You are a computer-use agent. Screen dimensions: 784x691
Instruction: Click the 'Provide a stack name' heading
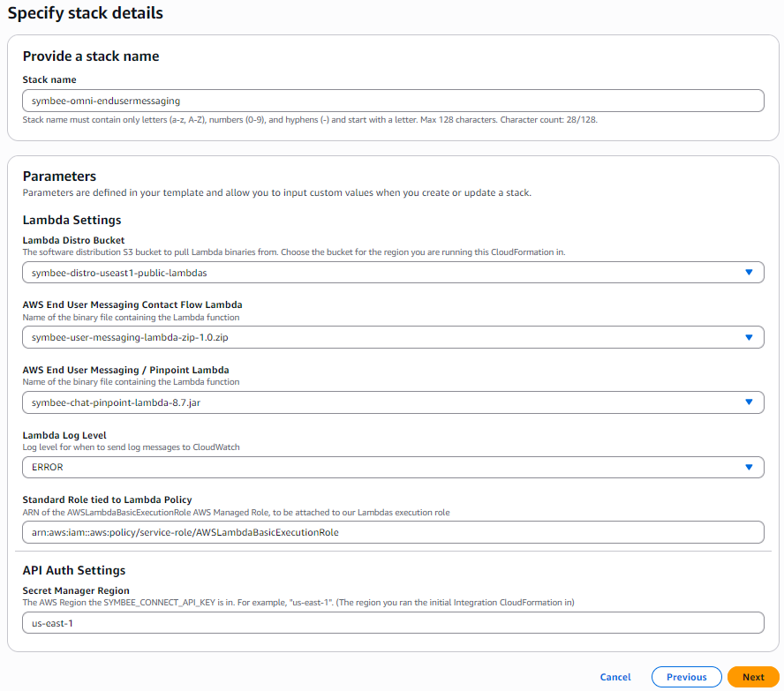[x=91, y=56]
